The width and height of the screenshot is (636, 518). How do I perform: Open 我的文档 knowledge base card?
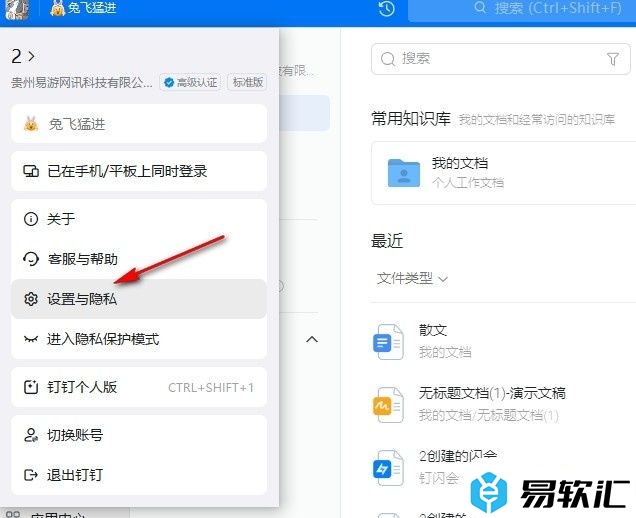coord(503,173)
